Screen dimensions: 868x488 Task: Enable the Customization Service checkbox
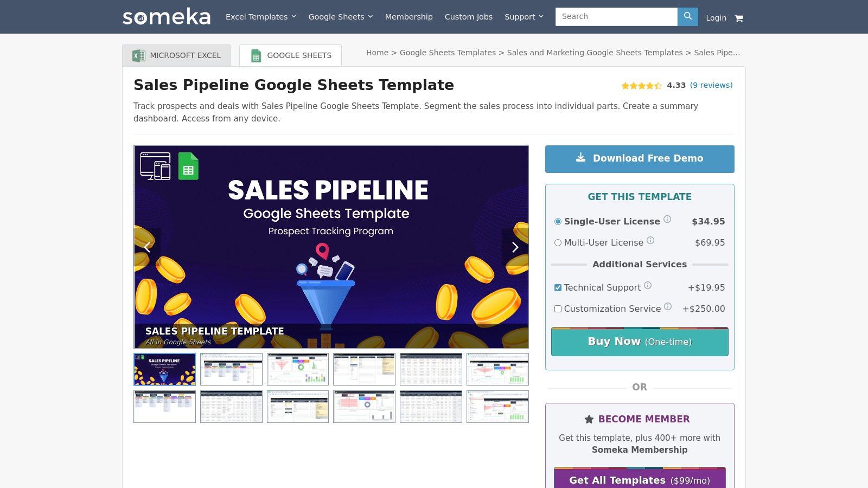(558, 309)
